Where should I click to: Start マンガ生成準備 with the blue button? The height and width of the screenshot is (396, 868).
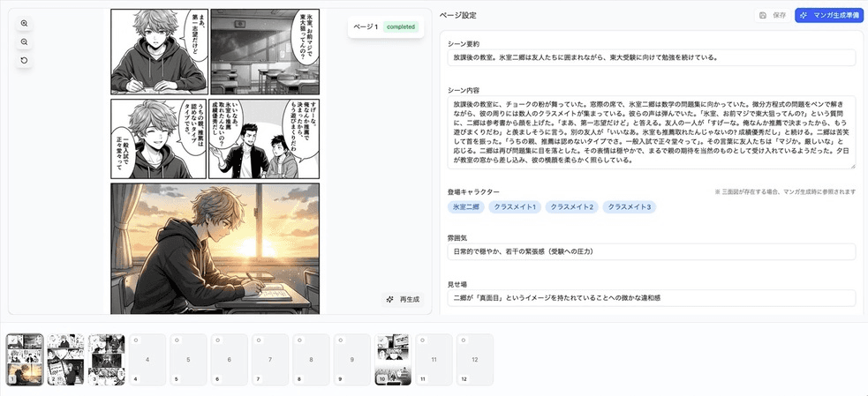828,16
